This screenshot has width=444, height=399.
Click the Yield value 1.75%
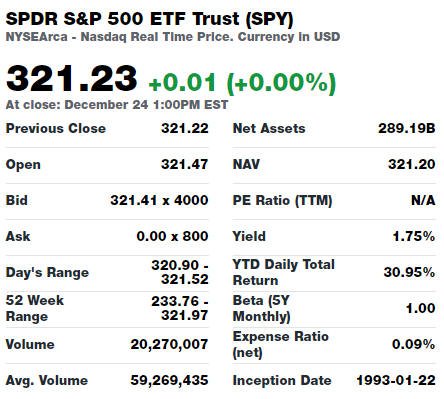pyautogui.click(x=414, y=236)
